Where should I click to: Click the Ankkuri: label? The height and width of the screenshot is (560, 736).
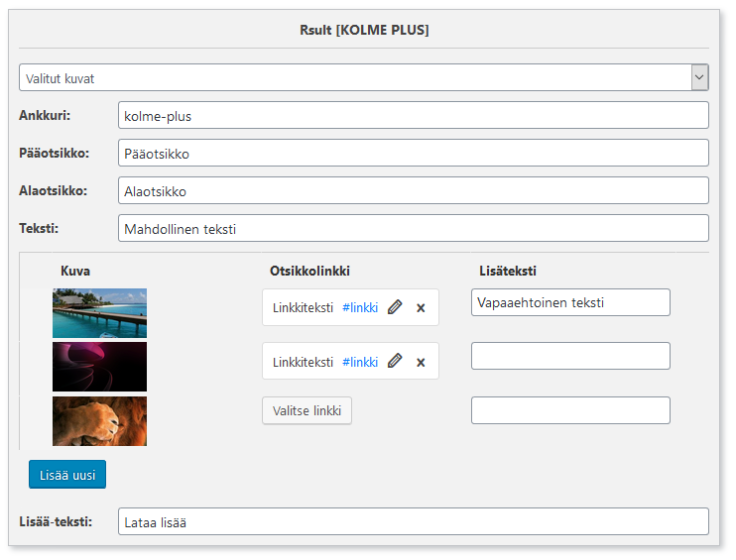pos(45,115)
